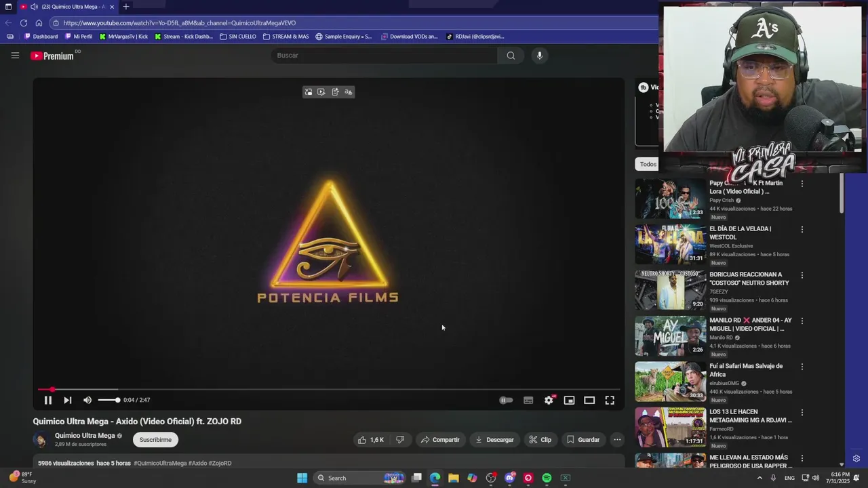The width and height of the screenshot is (868, 488).
Task: Click the #QuimicoUltraMega hashtag
Action: pyautogui.click(x=160, y=464)
